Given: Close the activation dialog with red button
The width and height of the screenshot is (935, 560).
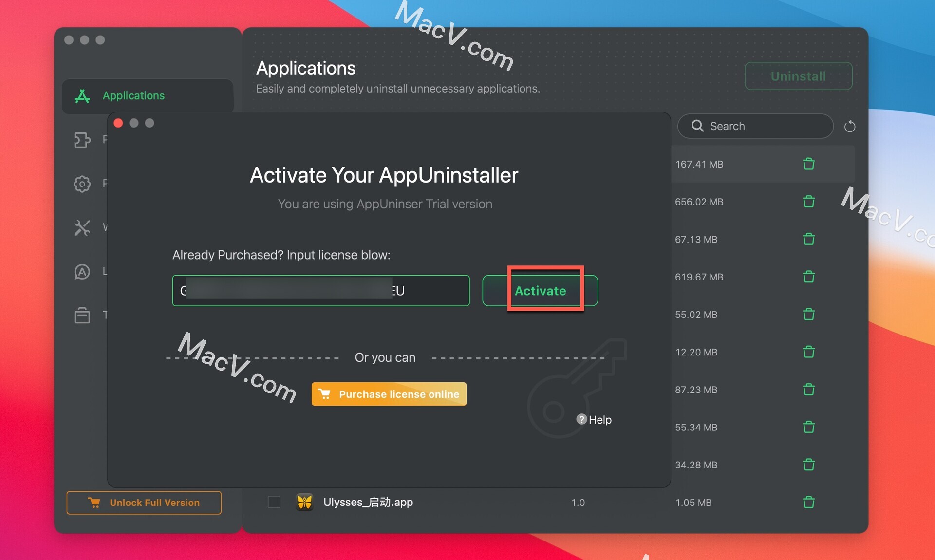Looking at the screenshot, I should (118, 123).
